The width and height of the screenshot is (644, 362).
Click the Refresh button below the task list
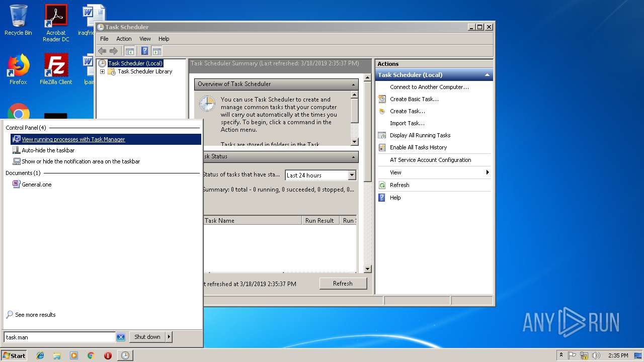(343, 284)
